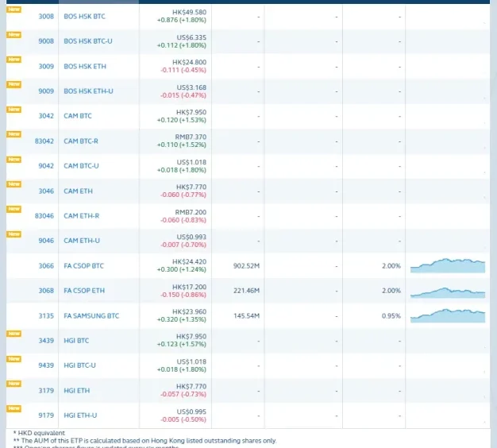Viewport: 497px width, 448px height.
Task: Open stock code 9008 link
Action: 46,41
